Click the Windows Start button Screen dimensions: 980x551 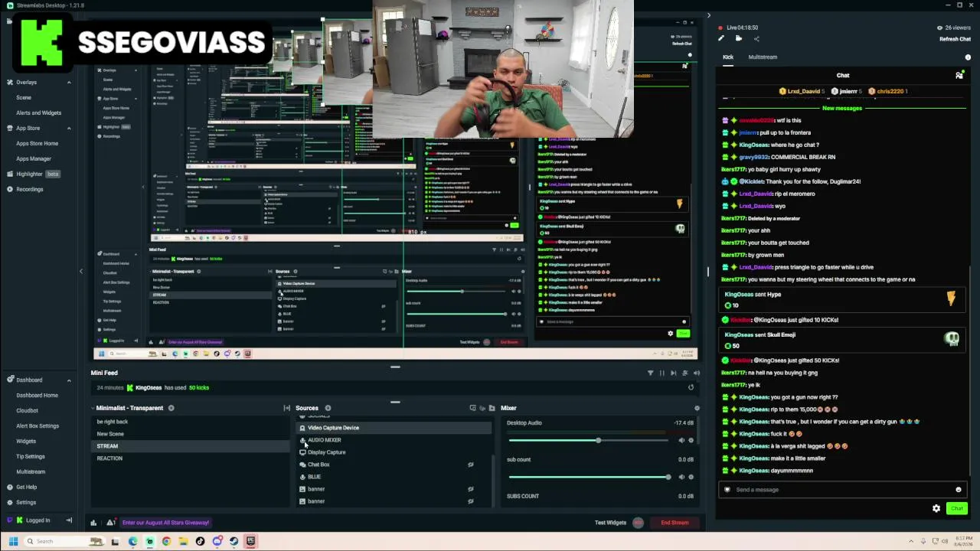click(13, 541)
